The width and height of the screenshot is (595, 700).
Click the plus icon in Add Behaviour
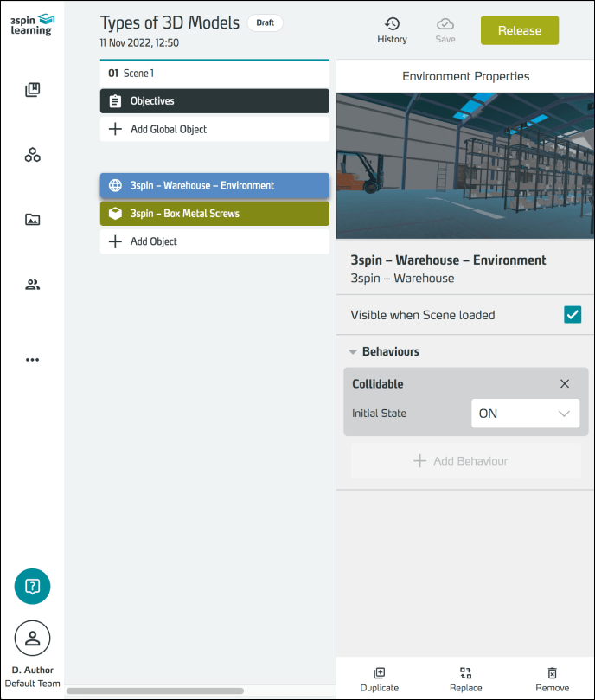pyautogui.click(x=419, y=460)
